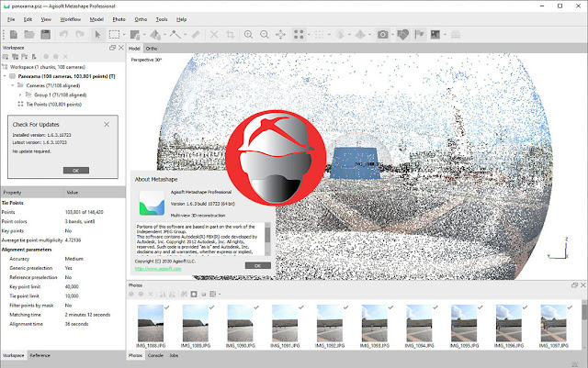Image resolution: width=588 pixels, height=368 pixels.
Task: Open the File menu
Action: pos(11,19)
